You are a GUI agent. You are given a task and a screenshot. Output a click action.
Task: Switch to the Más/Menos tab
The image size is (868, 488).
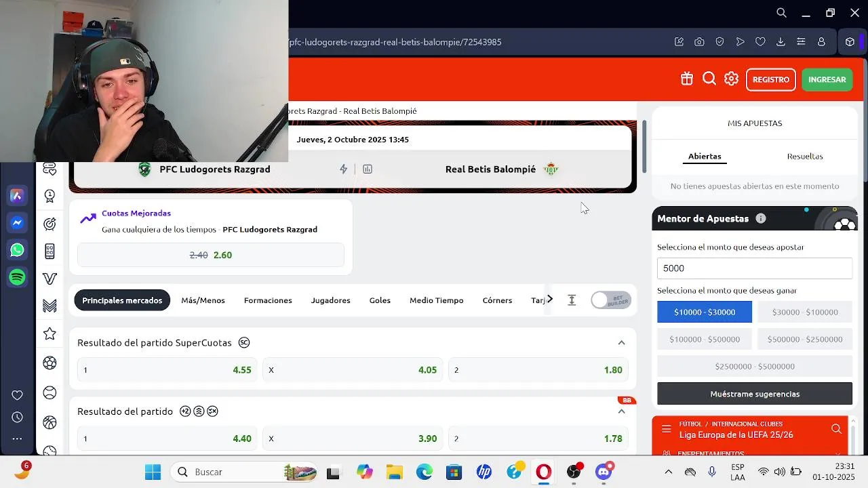click(x=203, y=300)
